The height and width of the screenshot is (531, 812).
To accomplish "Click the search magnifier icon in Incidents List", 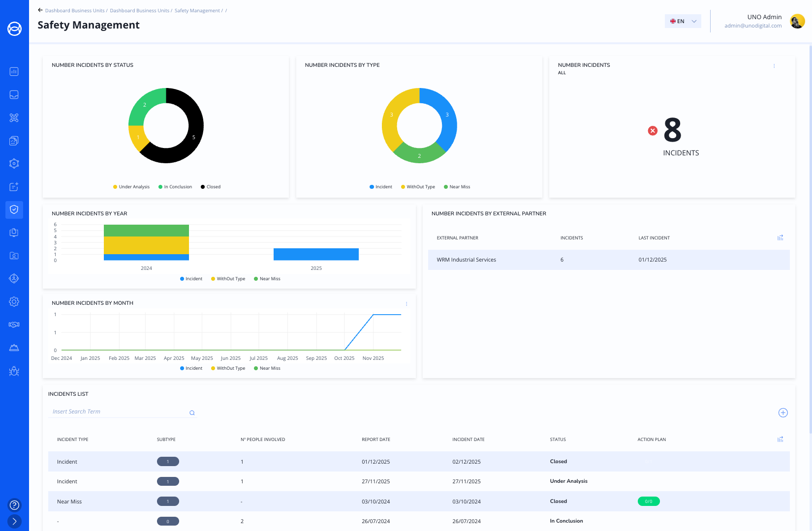I will (192, 413).
